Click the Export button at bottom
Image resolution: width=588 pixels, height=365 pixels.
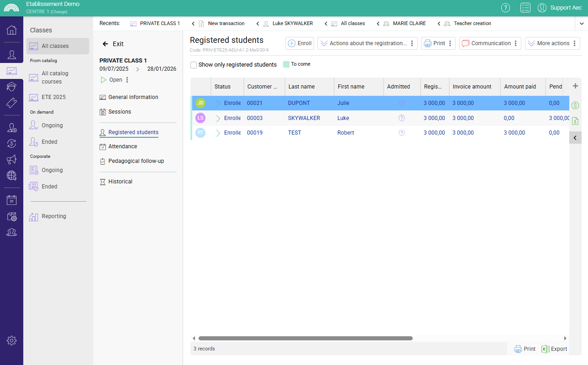tap(554, 349)
